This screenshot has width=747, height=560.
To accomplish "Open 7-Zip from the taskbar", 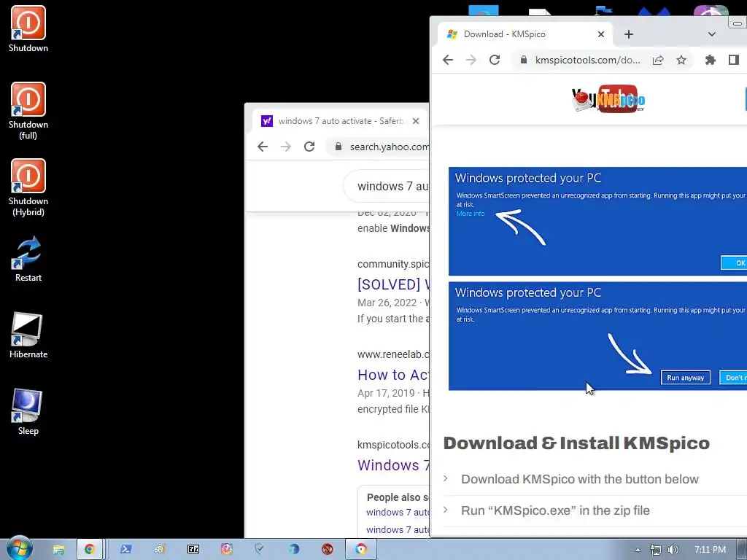I will (x=193, y=550).
